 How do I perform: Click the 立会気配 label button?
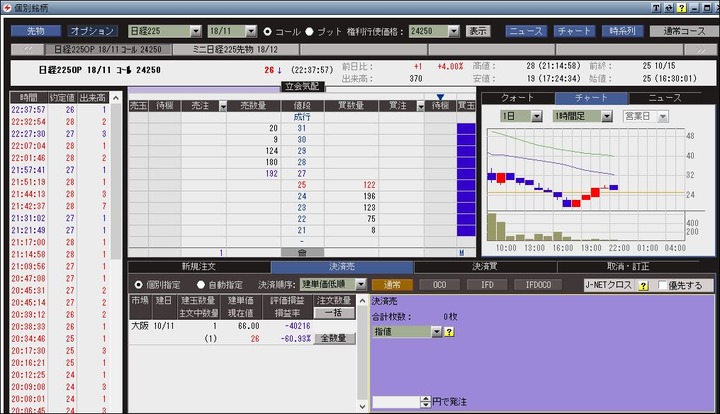(x=302, y=86)
